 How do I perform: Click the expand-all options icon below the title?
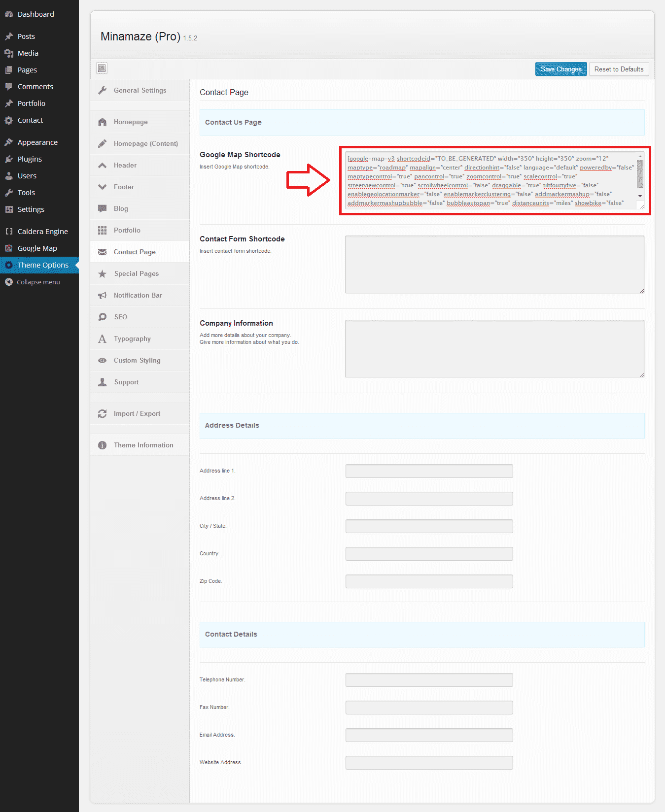click(102, 68)
